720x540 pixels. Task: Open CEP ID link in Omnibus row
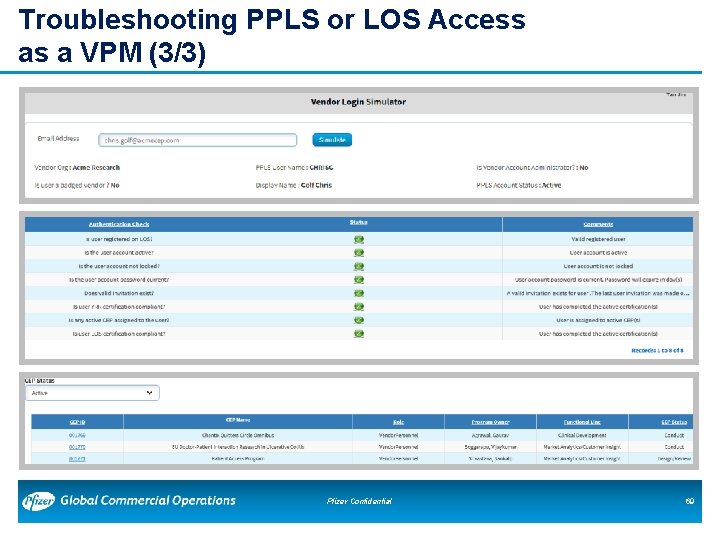click(77, 435)
